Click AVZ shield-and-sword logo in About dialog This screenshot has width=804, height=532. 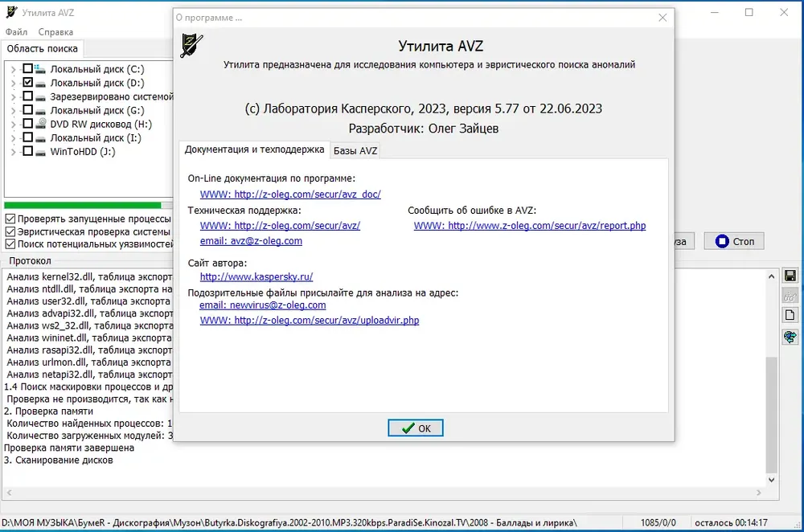pos(192,45)
